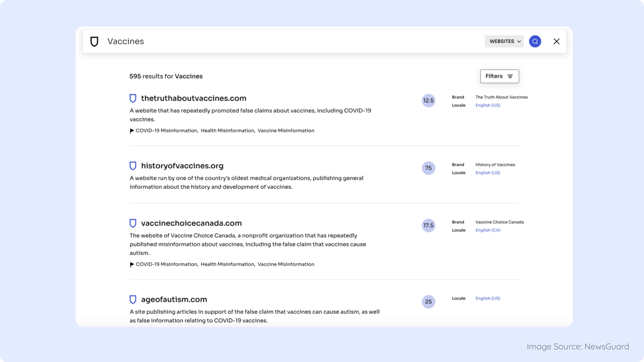The image size is (644, 362).
Task: Click the NewsGuard shield logo in search bar
Action: [x=94, y=42]
